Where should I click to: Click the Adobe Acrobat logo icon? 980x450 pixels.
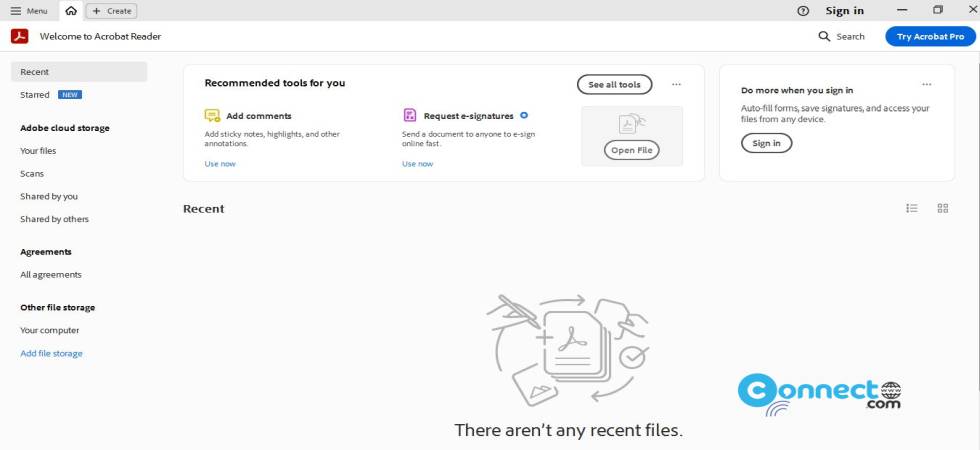[x=19, y=36]
